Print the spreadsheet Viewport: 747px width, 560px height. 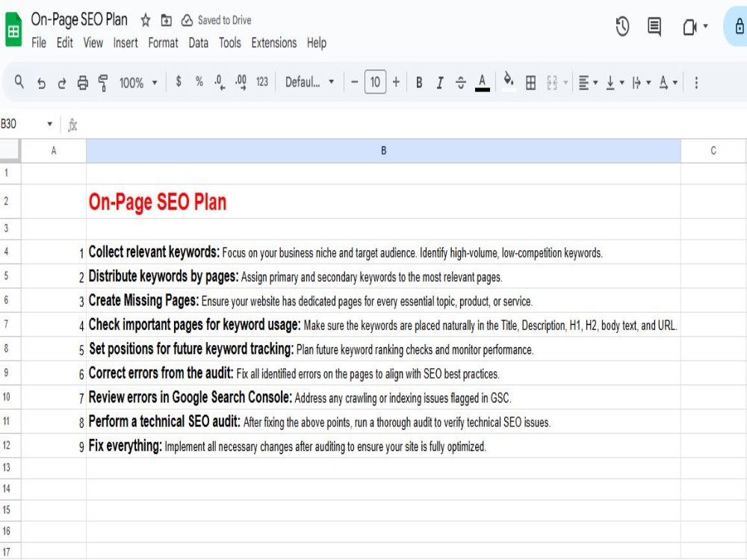tap(82, 83)
